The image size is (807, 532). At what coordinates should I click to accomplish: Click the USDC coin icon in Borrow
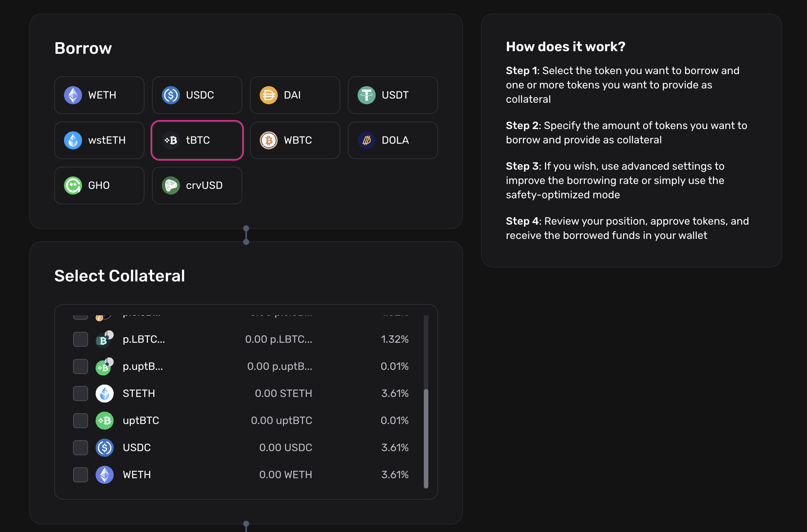coord(171,95)
